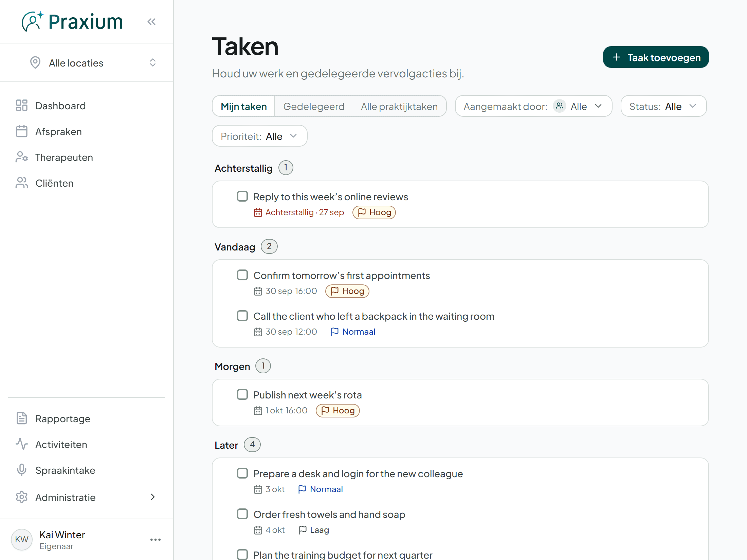747x560 pixels.
Task: Open Spraakintake from the sidebar
Action: pyautogui.click(x=87, y=470)
